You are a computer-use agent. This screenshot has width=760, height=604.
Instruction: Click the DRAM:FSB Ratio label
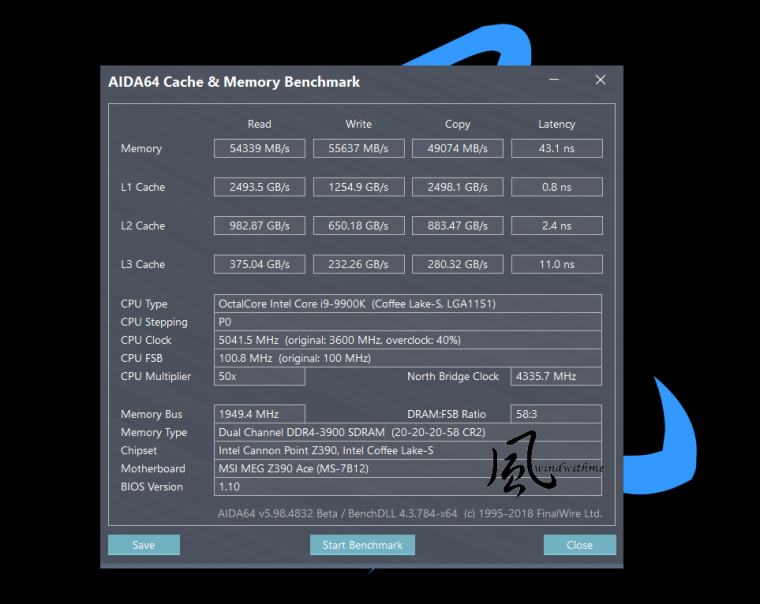click(x=446, y=414)
